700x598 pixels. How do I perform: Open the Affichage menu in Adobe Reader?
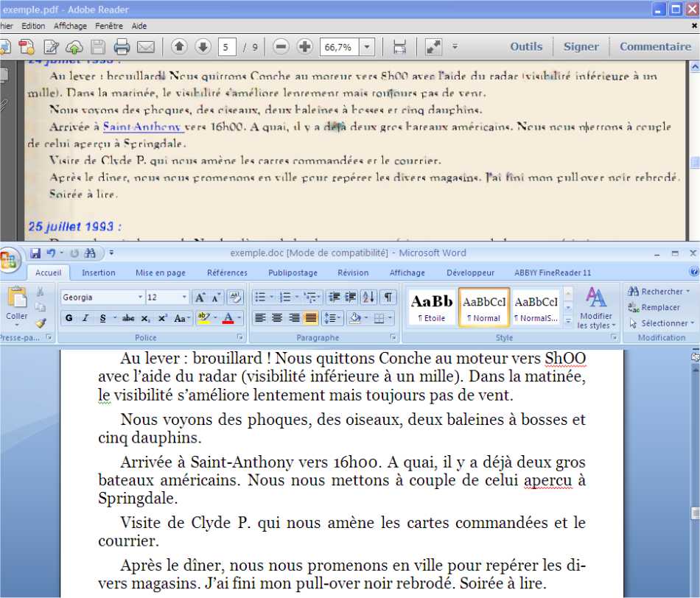70,26
